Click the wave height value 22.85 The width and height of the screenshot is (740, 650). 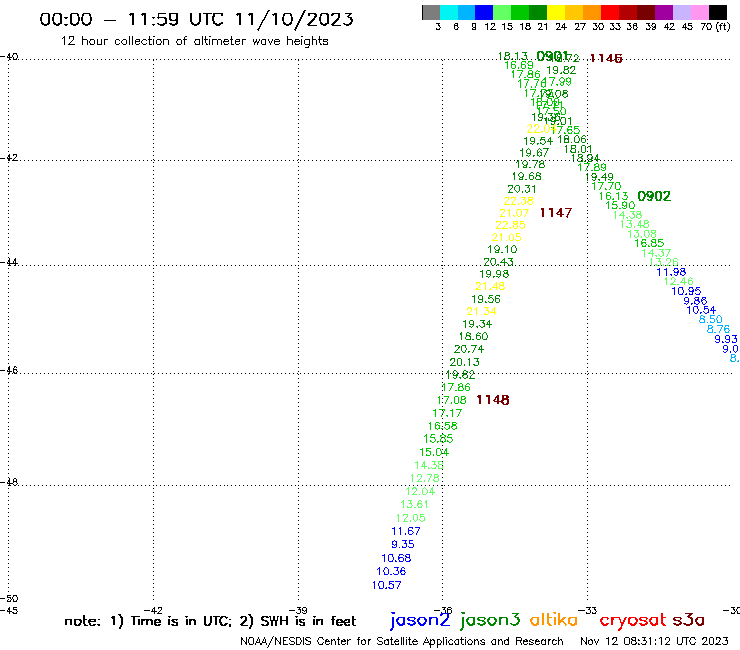pyautogui.click(x=510, y=225)
